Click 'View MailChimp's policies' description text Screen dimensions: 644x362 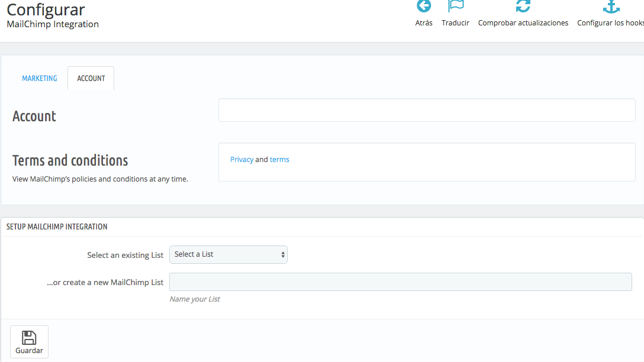point(100,179)
